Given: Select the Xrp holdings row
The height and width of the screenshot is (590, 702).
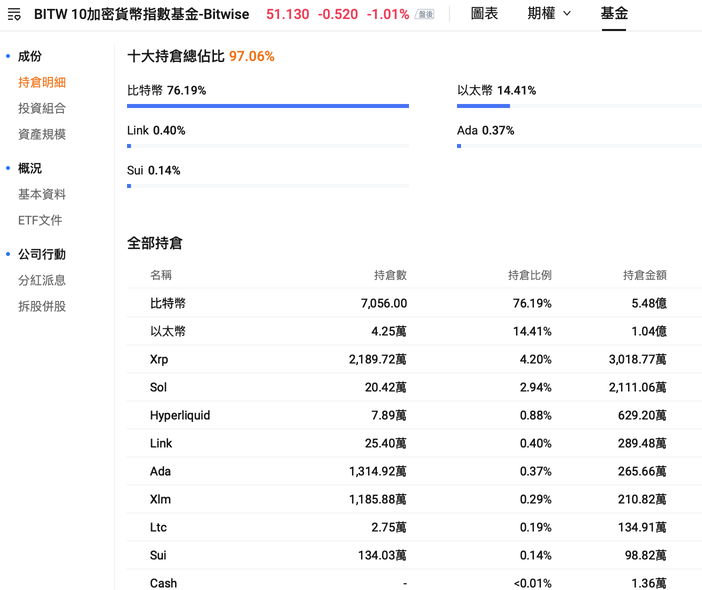Looking at the screenshot, I should pyautogui.click(x=414, y=359).
